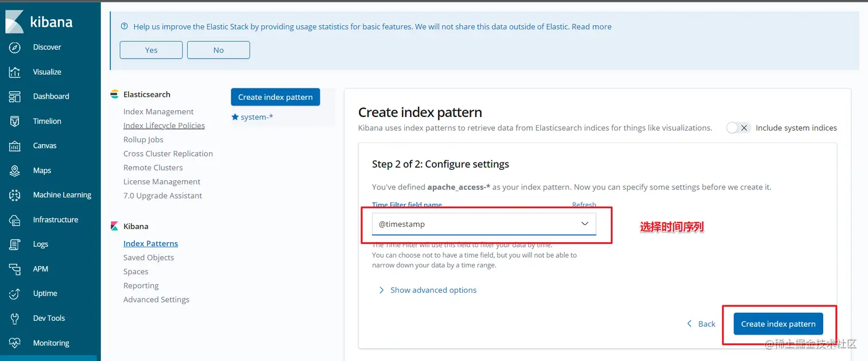Go to Canvas in sidebar
Viewport: 868px width, 361px height.
[45, 146]
